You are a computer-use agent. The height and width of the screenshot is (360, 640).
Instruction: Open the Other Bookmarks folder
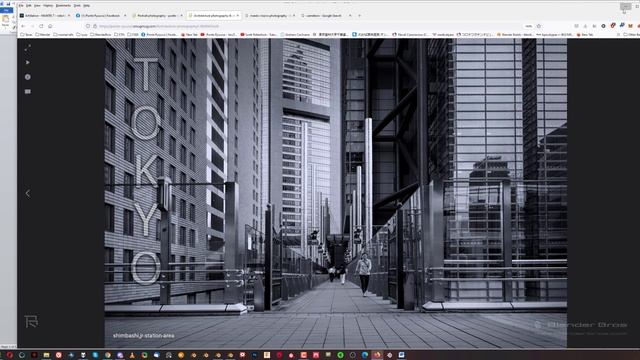[631, 35]
